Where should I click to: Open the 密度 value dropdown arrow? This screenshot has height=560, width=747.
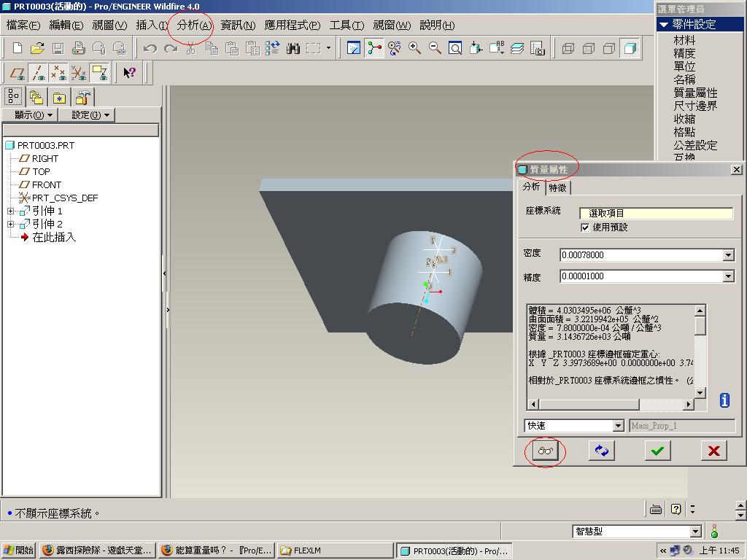pos(728,255)
